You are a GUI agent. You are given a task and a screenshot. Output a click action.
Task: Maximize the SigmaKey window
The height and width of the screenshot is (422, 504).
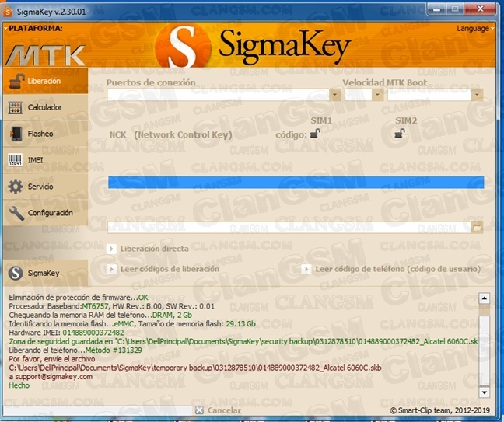(454, 9)
